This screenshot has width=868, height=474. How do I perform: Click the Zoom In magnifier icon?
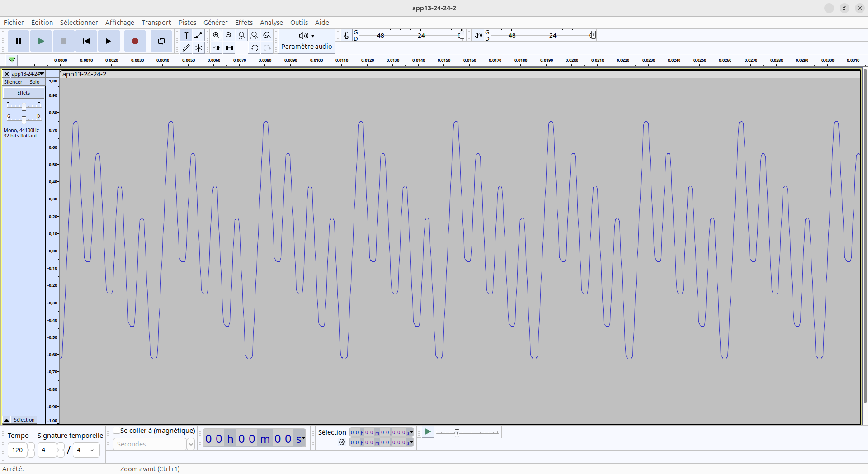pyautogui.click(x=216, y=35)
